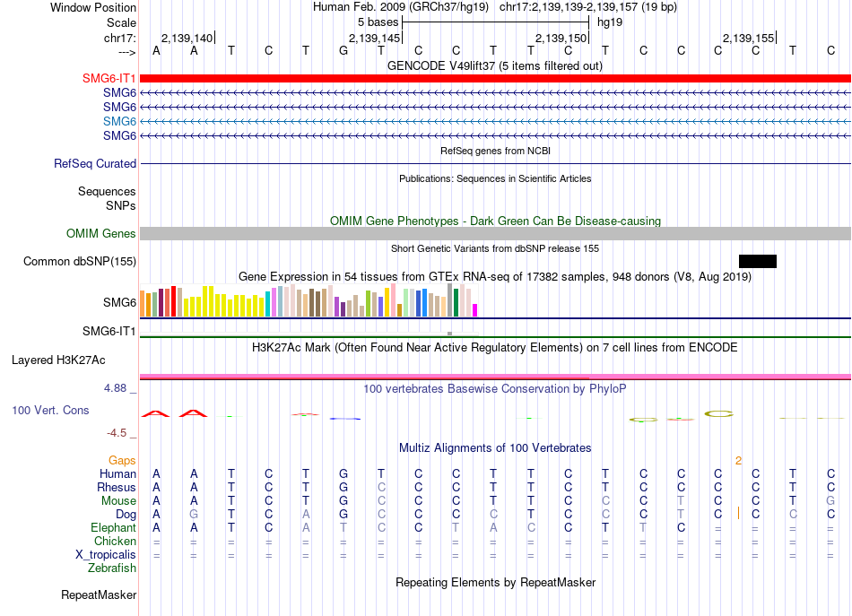The image size is (852, 616).
Task: Click the Chicken alignment row label
Action: [115, 541]
